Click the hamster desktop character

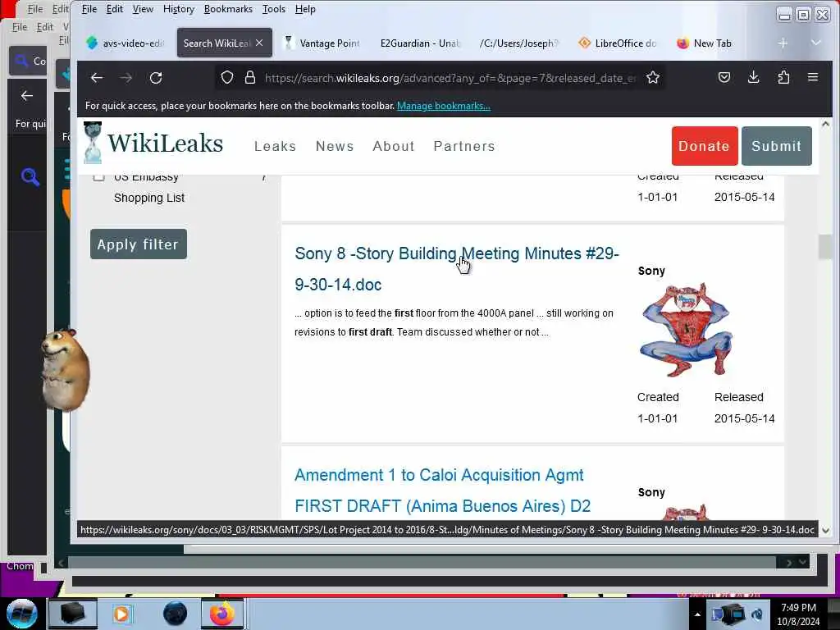click(65, 370)
